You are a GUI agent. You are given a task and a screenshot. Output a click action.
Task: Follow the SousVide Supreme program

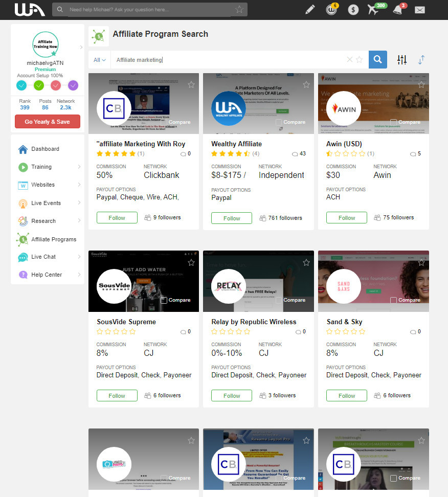pos(117,396)
